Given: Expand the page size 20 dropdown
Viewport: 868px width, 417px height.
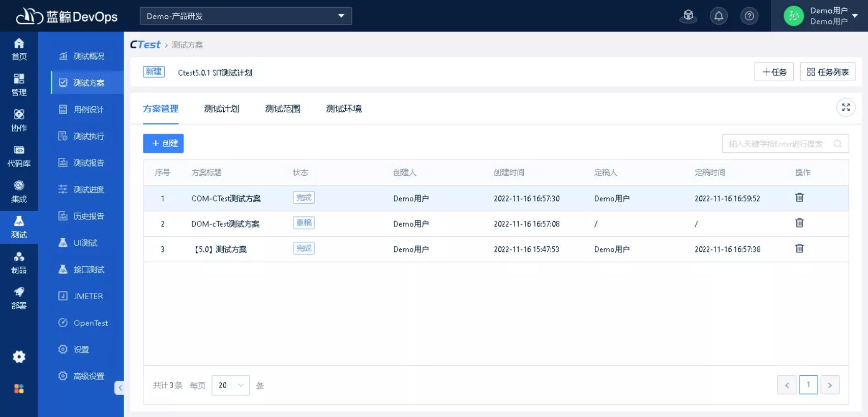Looking at the screenshot, I should [230, 386].
